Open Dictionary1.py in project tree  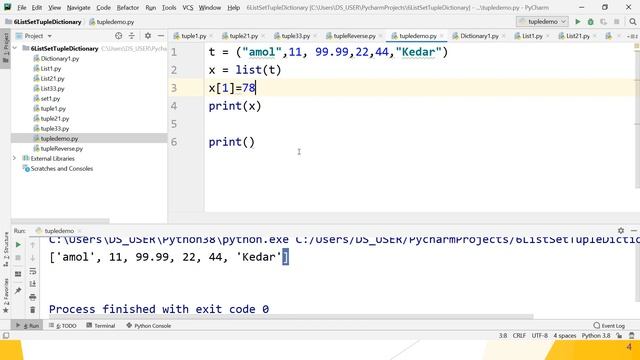[x=60, y=58]
